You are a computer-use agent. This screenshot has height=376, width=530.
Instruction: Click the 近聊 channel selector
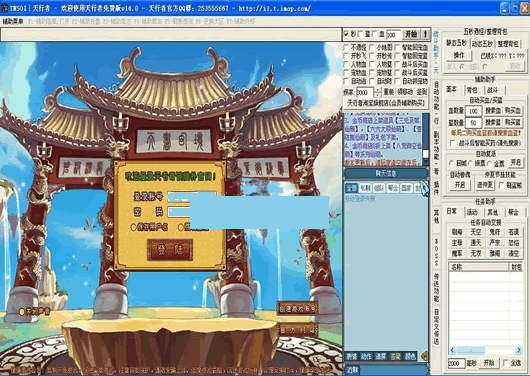coord(353,370)
